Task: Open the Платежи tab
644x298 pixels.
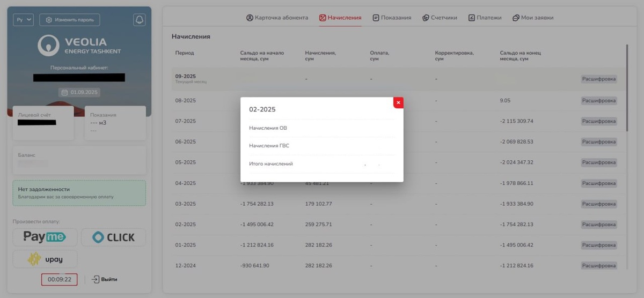Action: (x=485, y=18)
